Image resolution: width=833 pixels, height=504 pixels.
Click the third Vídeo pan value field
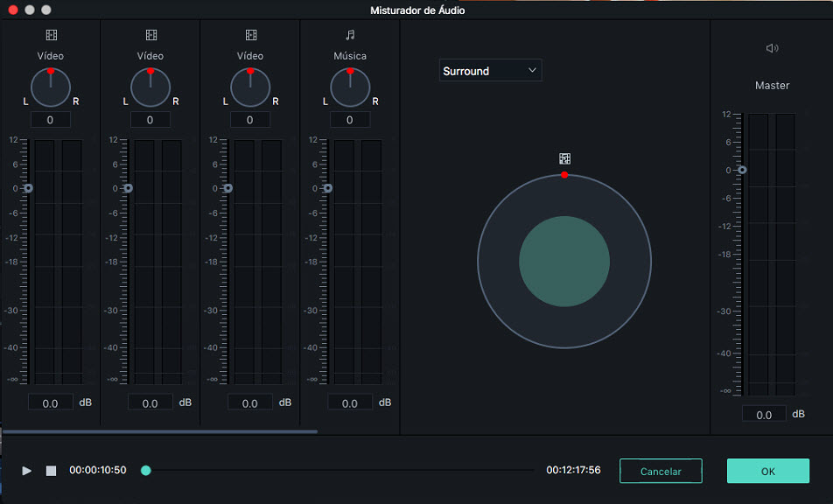250,120
